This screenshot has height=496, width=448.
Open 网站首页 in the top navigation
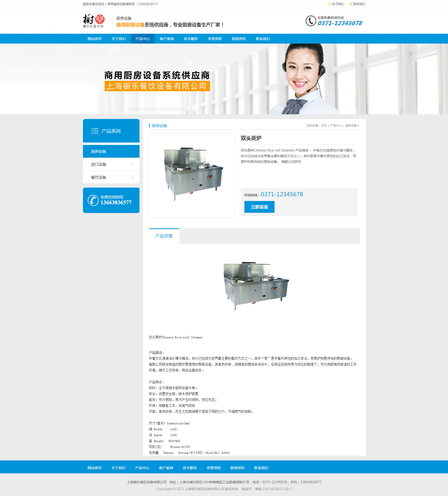point(95,39)
